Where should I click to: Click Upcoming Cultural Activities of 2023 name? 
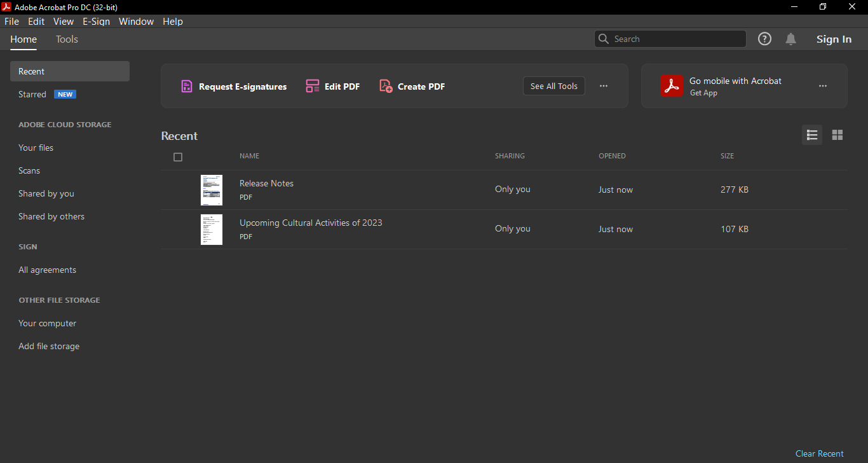[311, 223]
